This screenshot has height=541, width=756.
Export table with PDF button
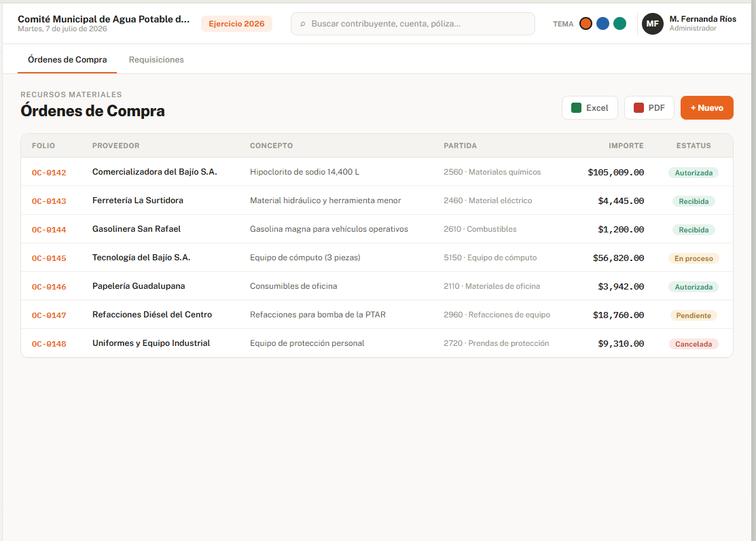click(649, 107)
